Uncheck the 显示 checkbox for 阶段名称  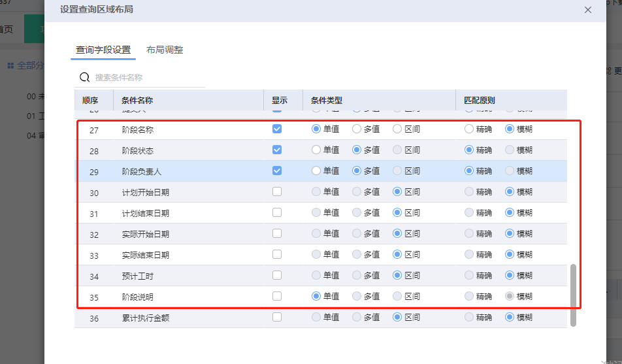click(277, 129)
